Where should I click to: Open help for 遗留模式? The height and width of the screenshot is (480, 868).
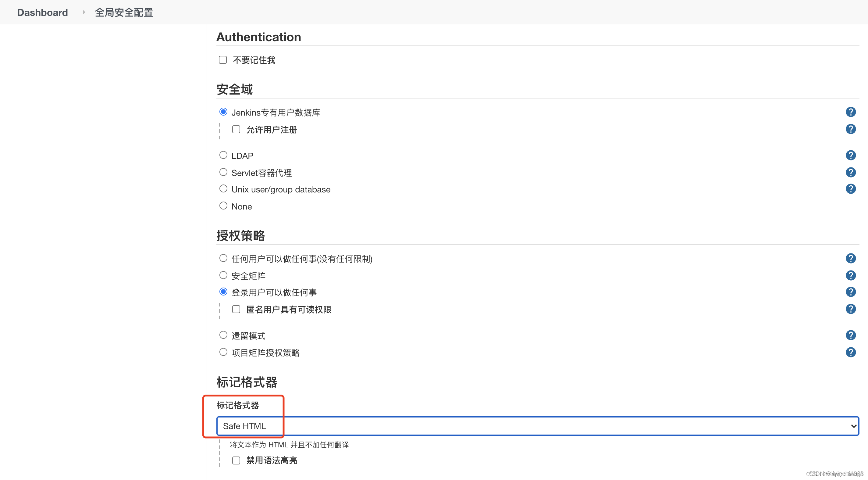point(851,335)
